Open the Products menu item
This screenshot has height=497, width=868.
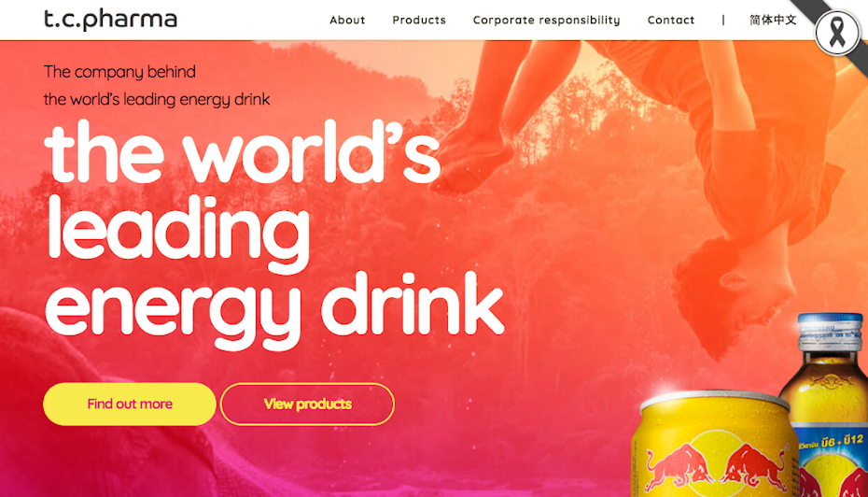point(419,20)
